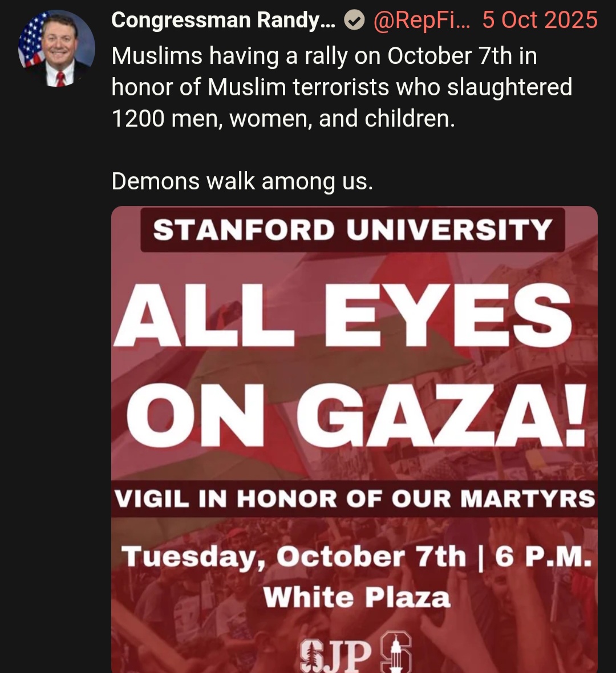Click the 'Vigil in honor of our martyrs' banner

click(354, 498)
